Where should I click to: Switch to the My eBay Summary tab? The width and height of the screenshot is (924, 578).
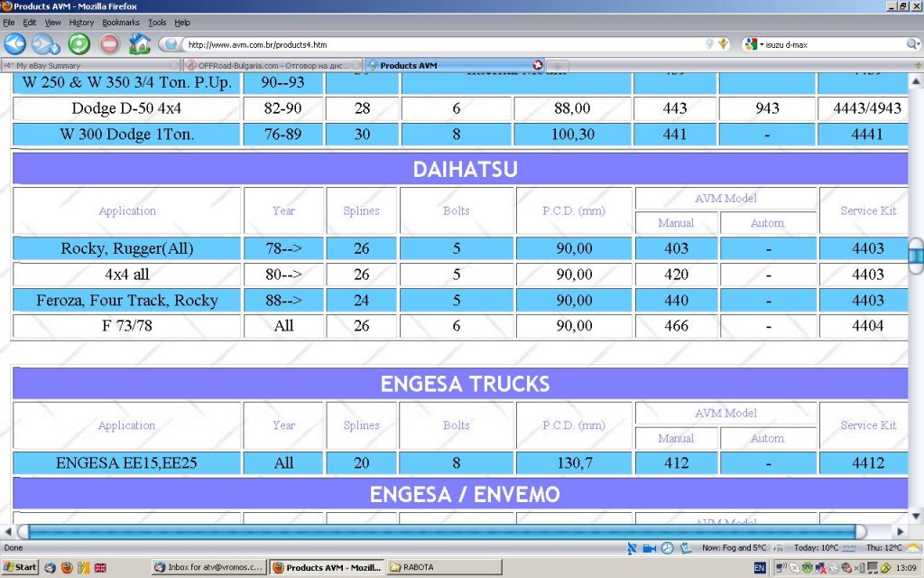coord(90,65)
